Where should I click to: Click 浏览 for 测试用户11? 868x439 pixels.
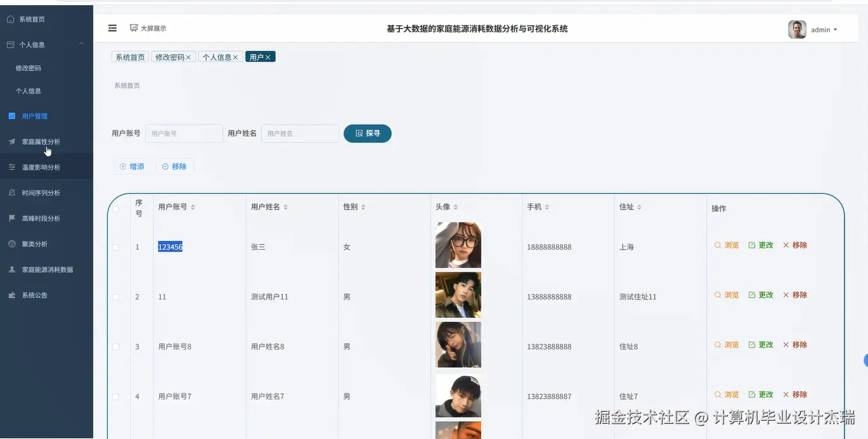tap(727, 295)
